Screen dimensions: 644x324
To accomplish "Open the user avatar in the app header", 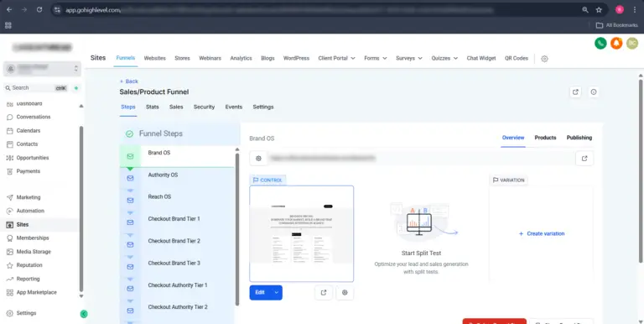I will point(632,43).
